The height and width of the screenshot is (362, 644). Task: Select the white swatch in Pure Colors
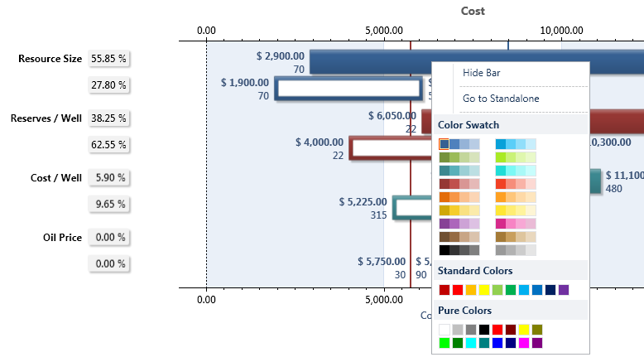pos(445,330)
